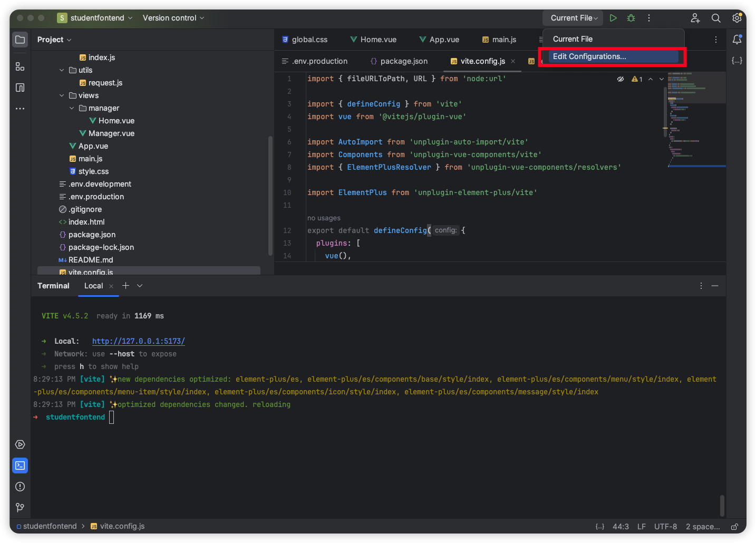Select Edit Configurations menu item
This screenshot has width=756, height=543.
(x=589, y=56)
